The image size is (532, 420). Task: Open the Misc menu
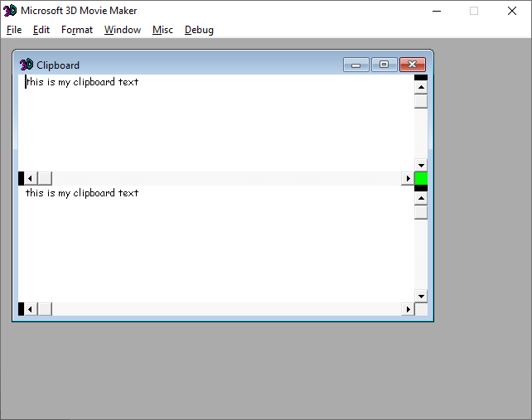point(163,30)
